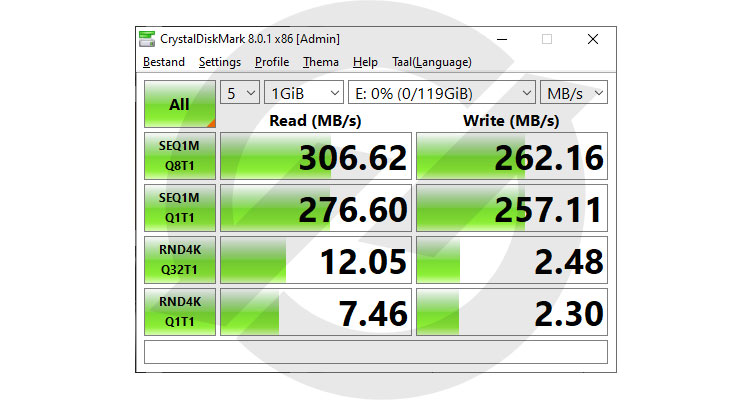Click the Read (MB/s) column header

[x=315, y=120]
